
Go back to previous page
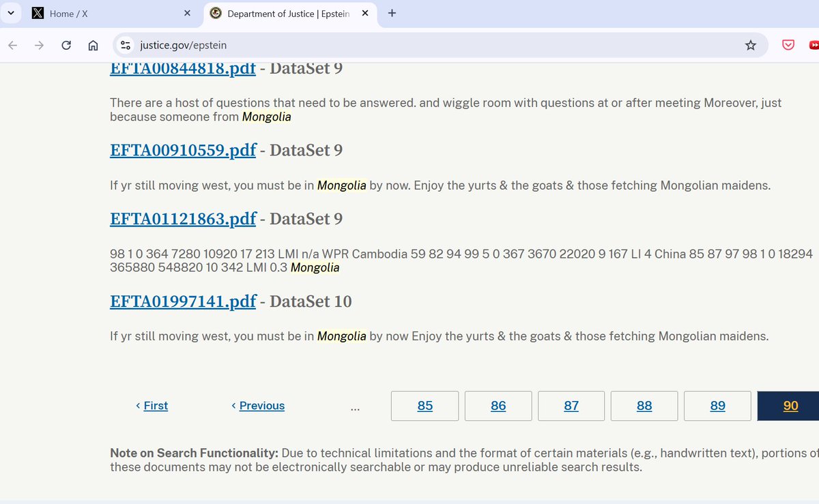12,46
